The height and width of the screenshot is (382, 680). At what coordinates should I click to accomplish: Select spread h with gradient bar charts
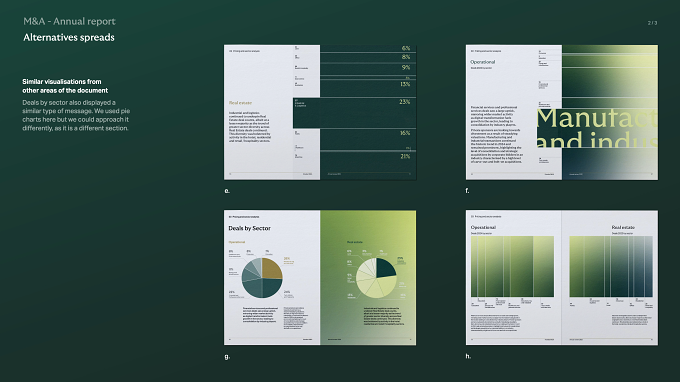[x=562, y=278]
